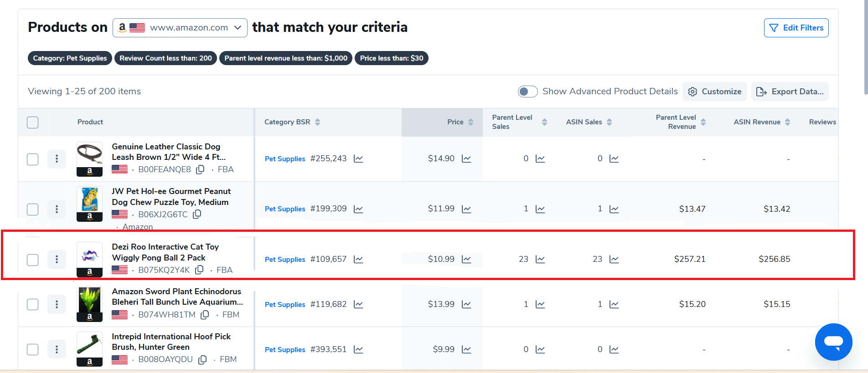Select the Genuine Leather Dog Leash row checkbox
868x373 pixels.
(33, 159)
